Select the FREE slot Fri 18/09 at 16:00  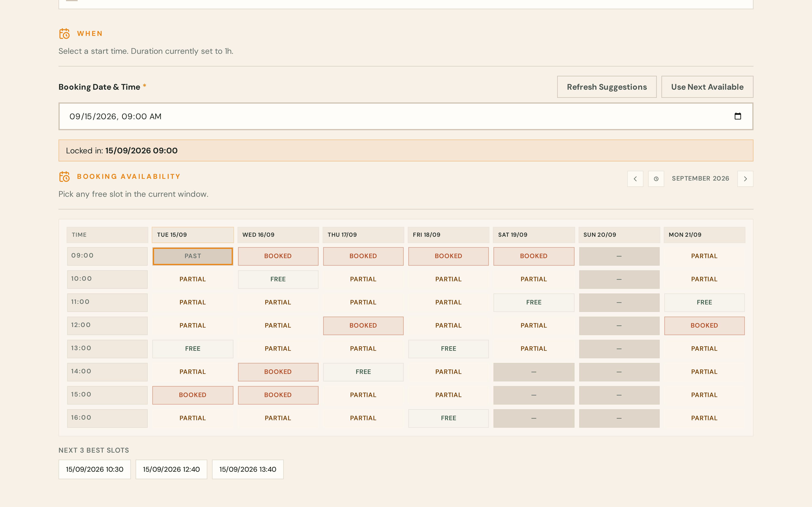(449, 418)
